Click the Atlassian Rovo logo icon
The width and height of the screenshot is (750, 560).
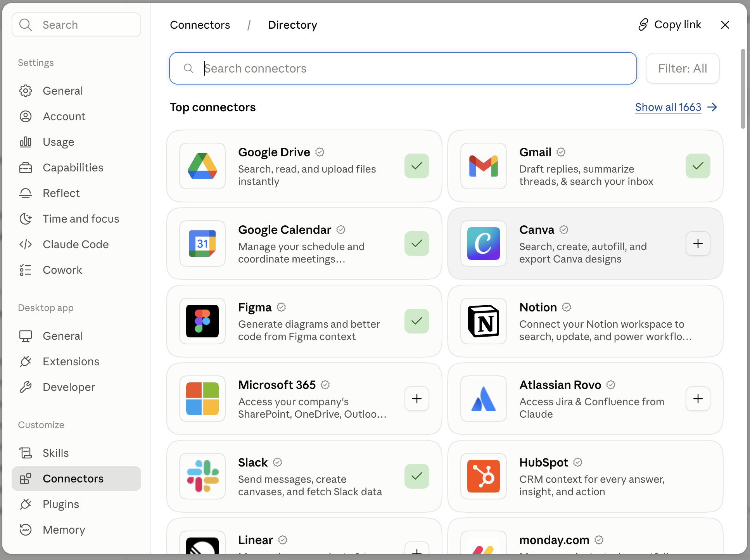pyautogui.click(x=484, y=399)
